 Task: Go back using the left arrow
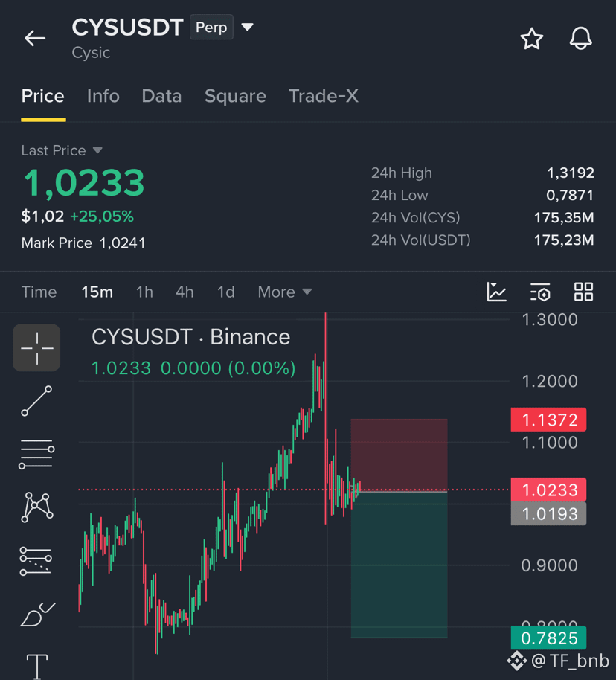[x=35, y=38]
